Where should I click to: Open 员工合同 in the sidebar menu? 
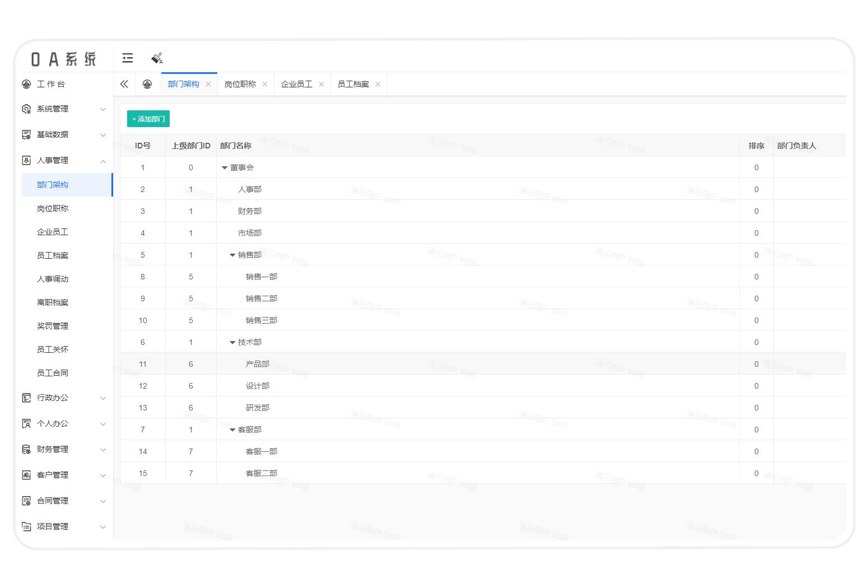pos(53,373)
